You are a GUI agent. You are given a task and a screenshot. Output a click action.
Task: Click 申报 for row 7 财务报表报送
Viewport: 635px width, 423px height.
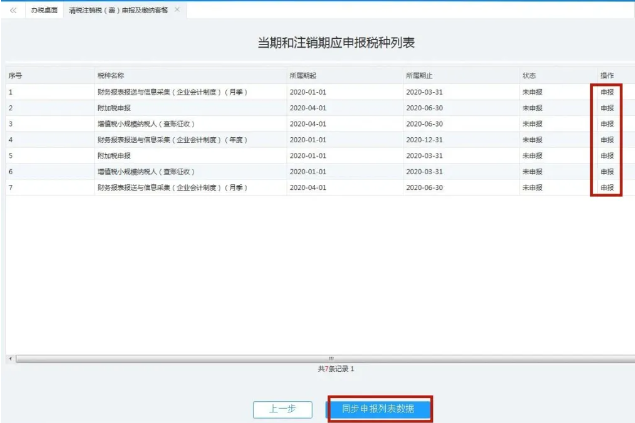coord(607,187)
